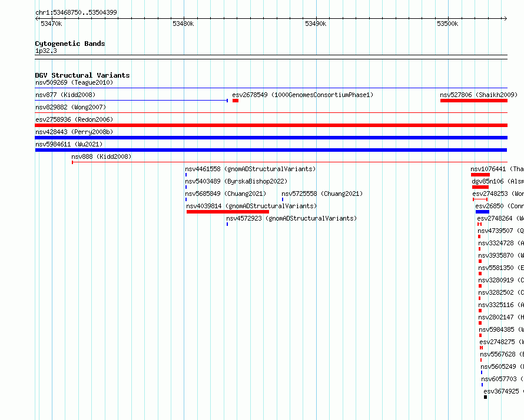Click the red nsv1076441 variant bar
This screenshot has height=420, width=524.
click(x=480, y=175)
